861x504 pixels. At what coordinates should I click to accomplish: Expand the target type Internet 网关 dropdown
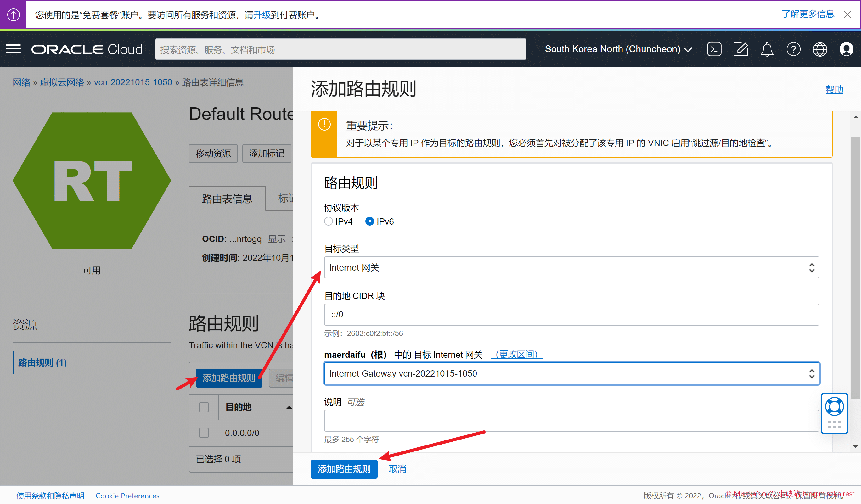click(x=571, y=267)
